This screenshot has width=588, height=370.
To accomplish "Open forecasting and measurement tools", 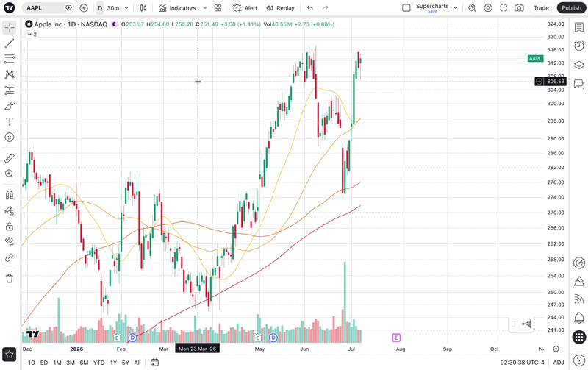I will click(10, 90).
